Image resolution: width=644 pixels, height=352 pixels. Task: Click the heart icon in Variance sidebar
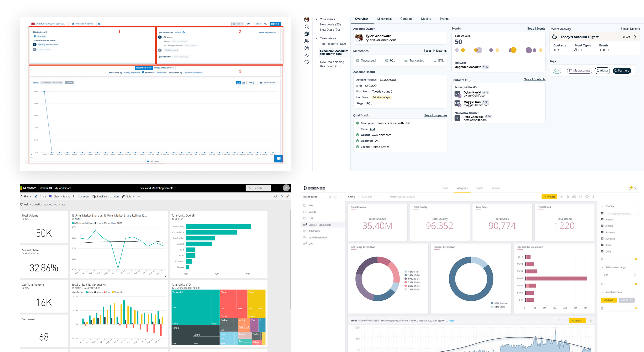point(307,63)
